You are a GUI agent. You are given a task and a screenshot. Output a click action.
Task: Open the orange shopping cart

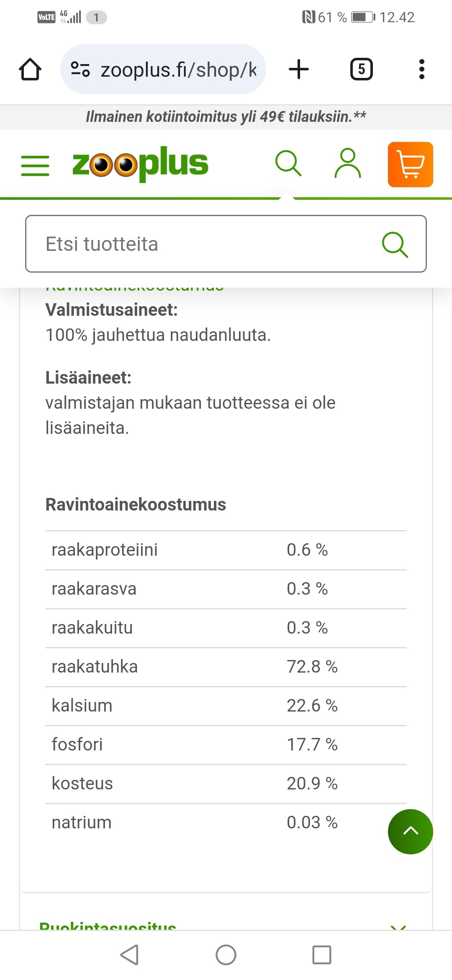410,165
